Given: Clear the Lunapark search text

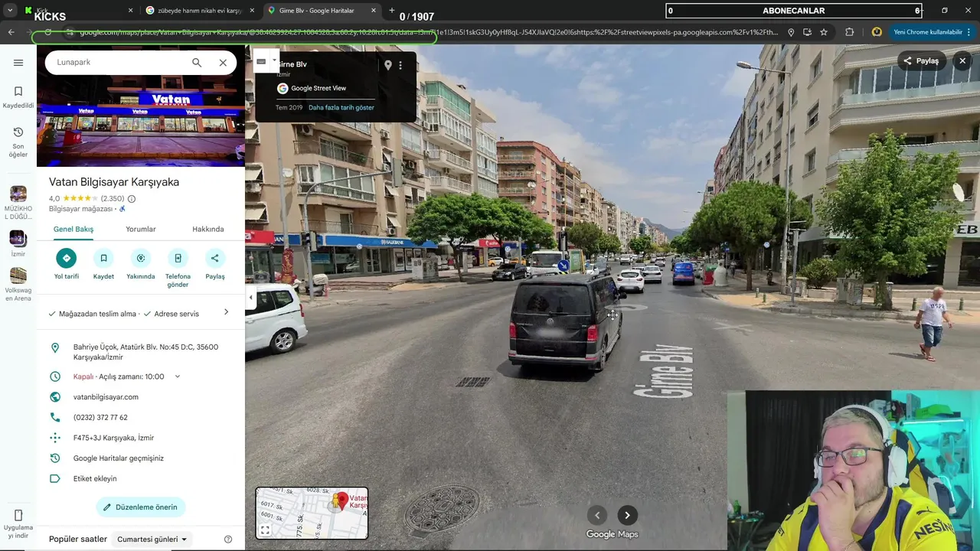Looking at the screenshot, I should [x=223, y=63].
